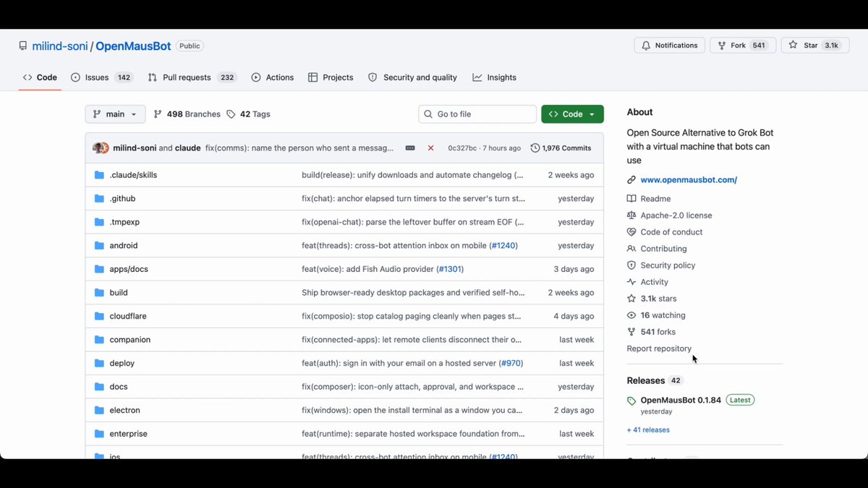
Task: Expand commit message ellipsis button
Action: [x=410, y=147]
